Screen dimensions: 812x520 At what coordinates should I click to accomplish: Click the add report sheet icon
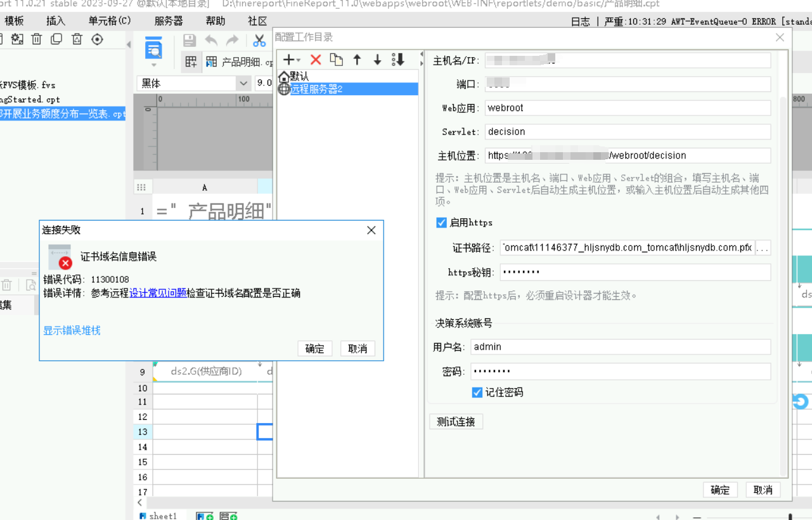coord(205,516)
